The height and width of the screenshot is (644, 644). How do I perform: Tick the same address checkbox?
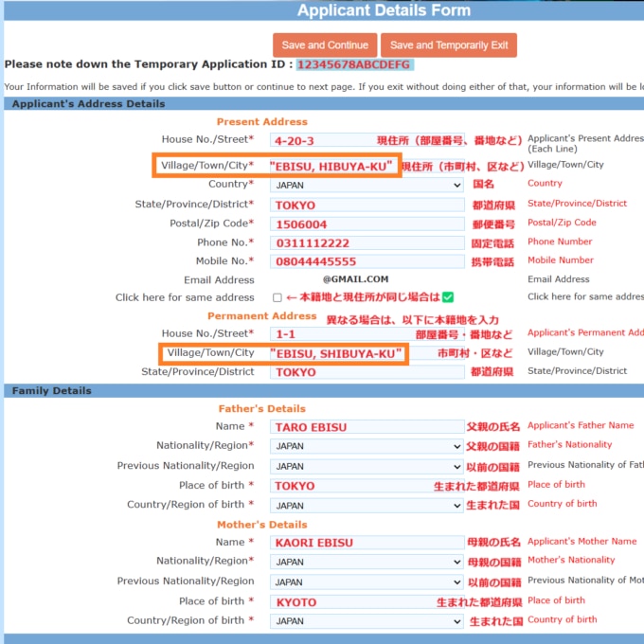pyautogui.click(x=277, y=297)
